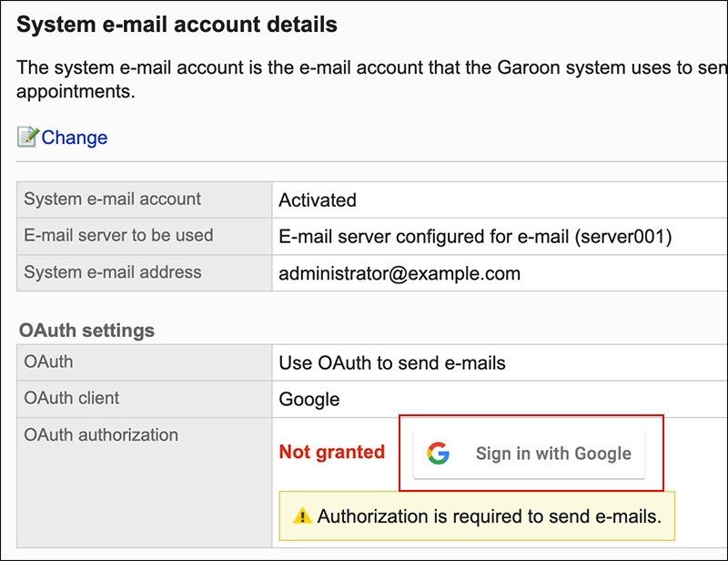Click the System e-mail address label cell
Image resolution: width=728 pixels, height=561 pixels.
pos(145,273)
